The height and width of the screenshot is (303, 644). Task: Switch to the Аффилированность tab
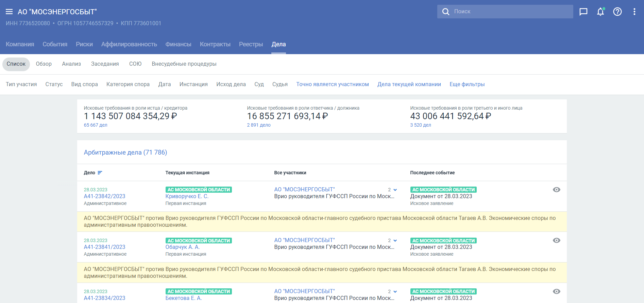coord(129,44)
